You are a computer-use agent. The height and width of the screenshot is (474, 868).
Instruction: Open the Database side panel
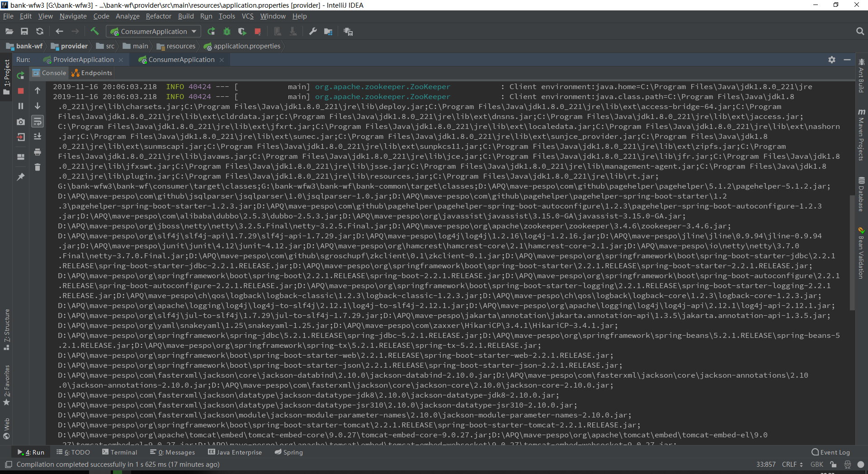[x=861, y=194]
